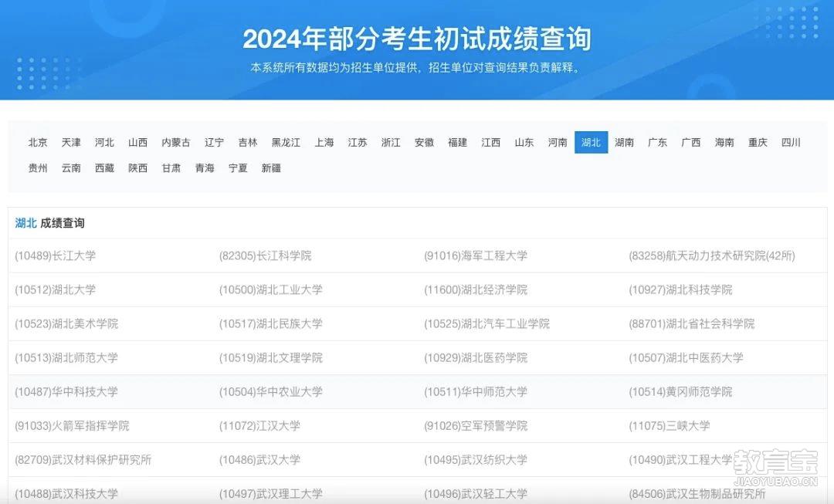Open the (10486)武汉大学 score link

coord(259,460)
